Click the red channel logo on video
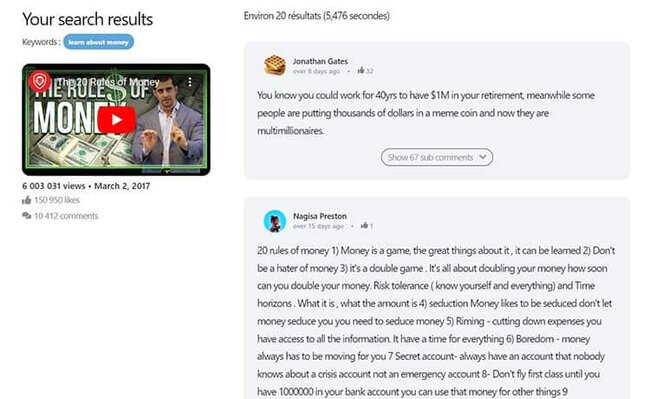650x399 pixels. tap(40, 81)
